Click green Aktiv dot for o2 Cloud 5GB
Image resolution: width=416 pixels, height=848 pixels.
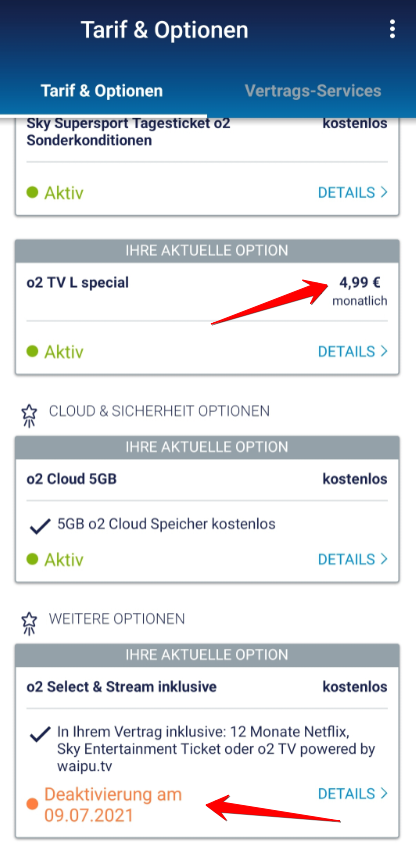(x=32, y=559)
